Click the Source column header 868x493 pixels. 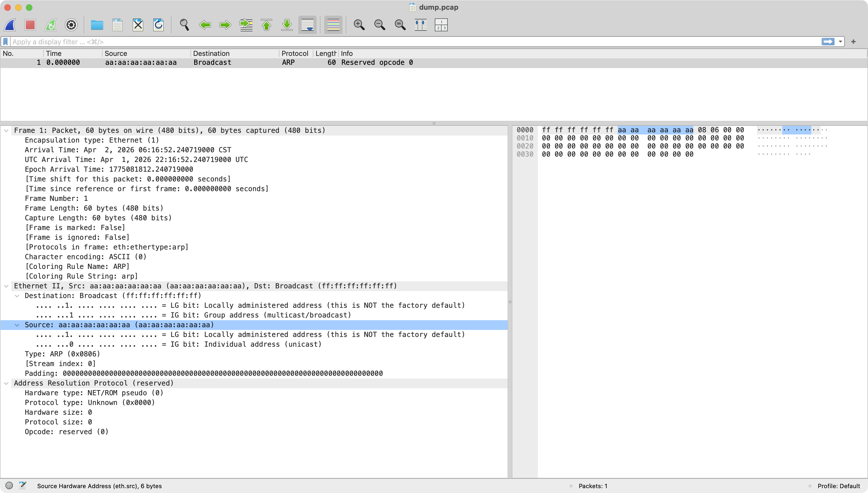(116, 53)
